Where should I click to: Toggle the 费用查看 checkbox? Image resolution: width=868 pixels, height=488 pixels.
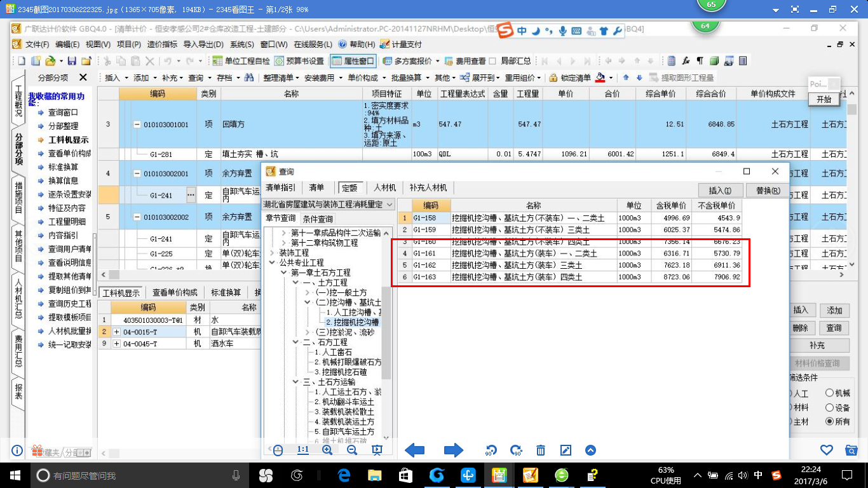pyautogui.click(x=492, y=61)
